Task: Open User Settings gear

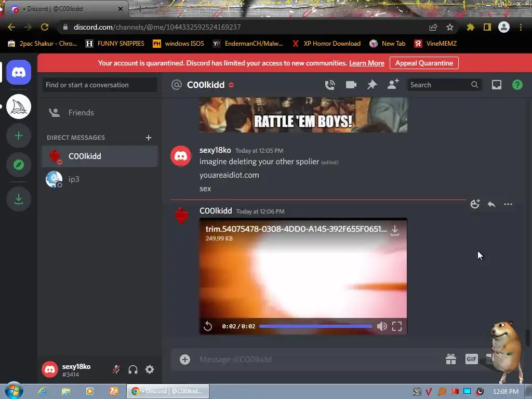Action: point(150,369)
